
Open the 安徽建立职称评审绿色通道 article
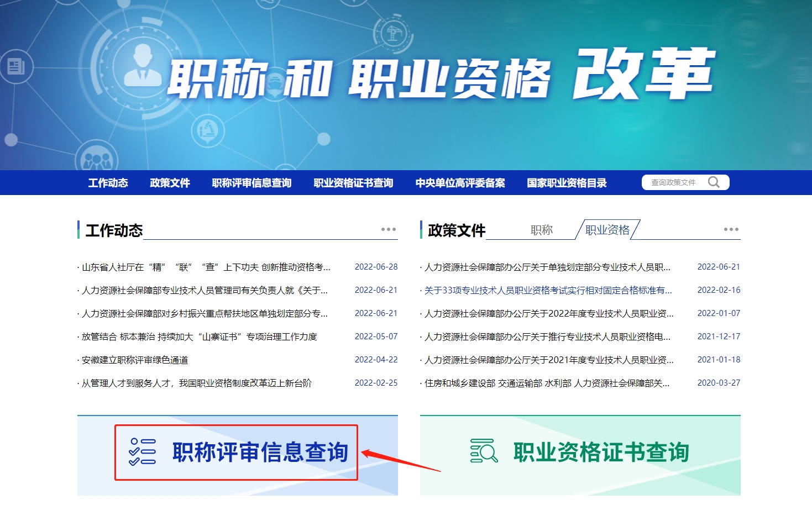click(x=135, y=360)
